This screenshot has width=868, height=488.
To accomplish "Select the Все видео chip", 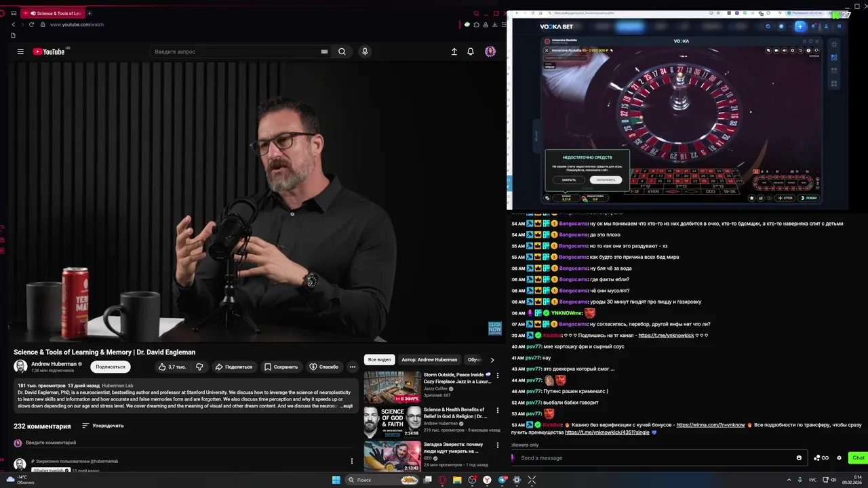I will 380,359.
